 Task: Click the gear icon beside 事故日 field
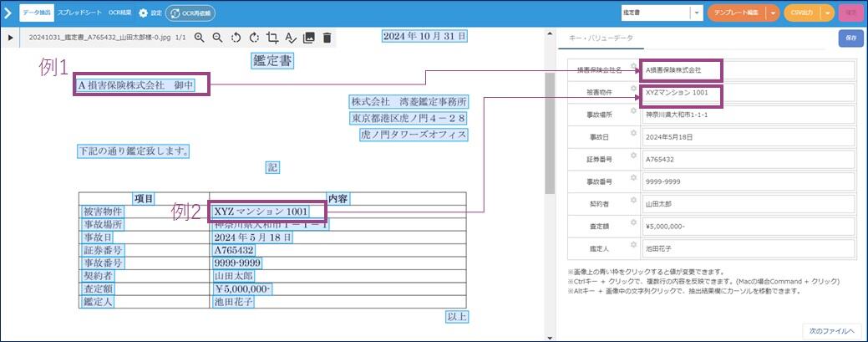pyautogui.click(x=633, y=132)
